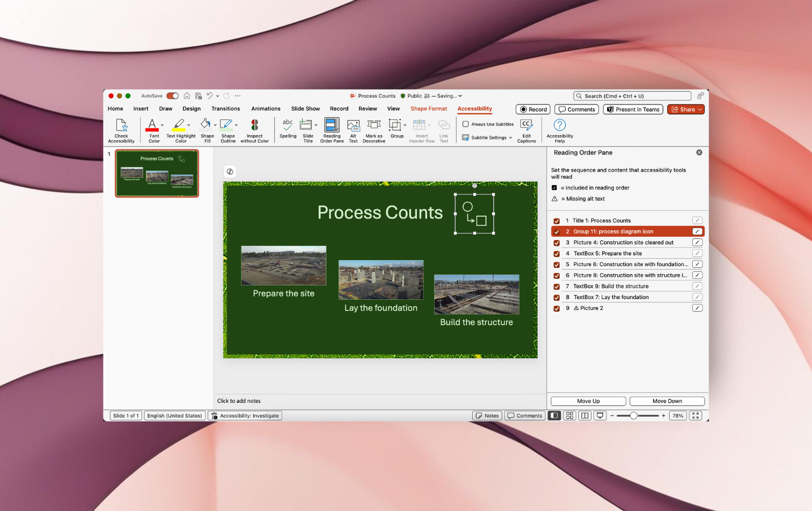
Task: Open the Reading Order Pane tool
Action: (x=332, y=129)
